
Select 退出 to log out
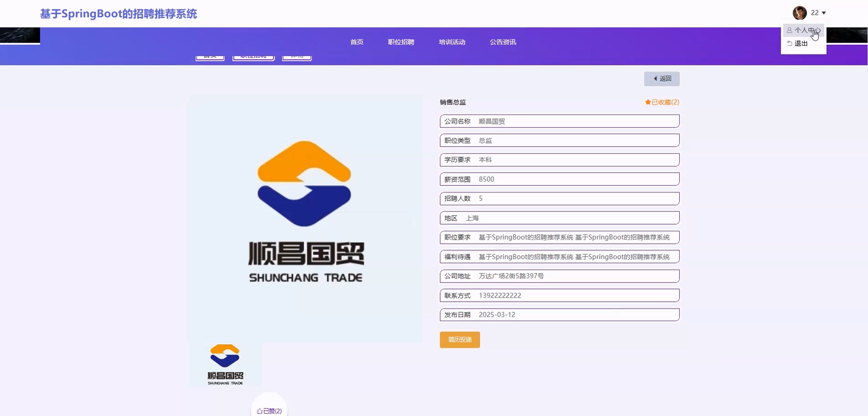click(801, 44)
